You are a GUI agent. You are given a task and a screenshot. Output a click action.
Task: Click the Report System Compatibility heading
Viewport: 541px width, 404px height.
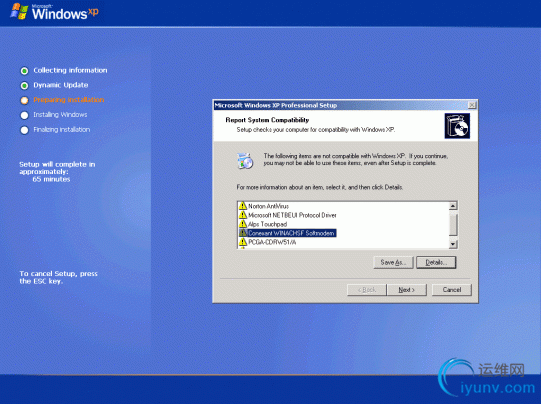[267, 120]
